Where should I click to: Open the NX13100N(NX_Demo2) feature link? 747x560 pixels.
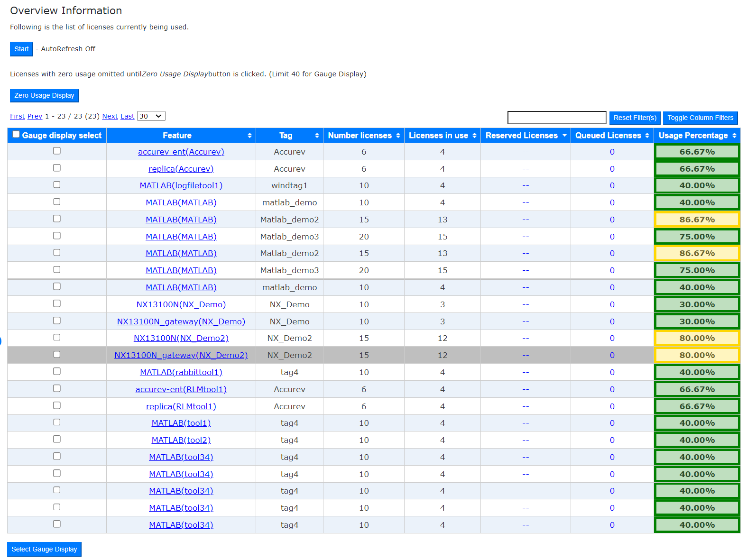[x=181, y=338]
